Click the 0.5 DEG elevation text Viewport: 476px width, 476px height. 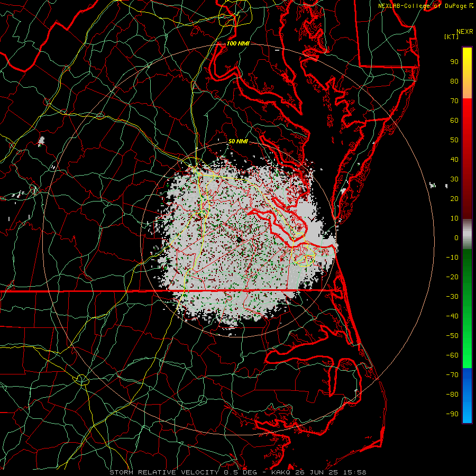click(240, 472)
